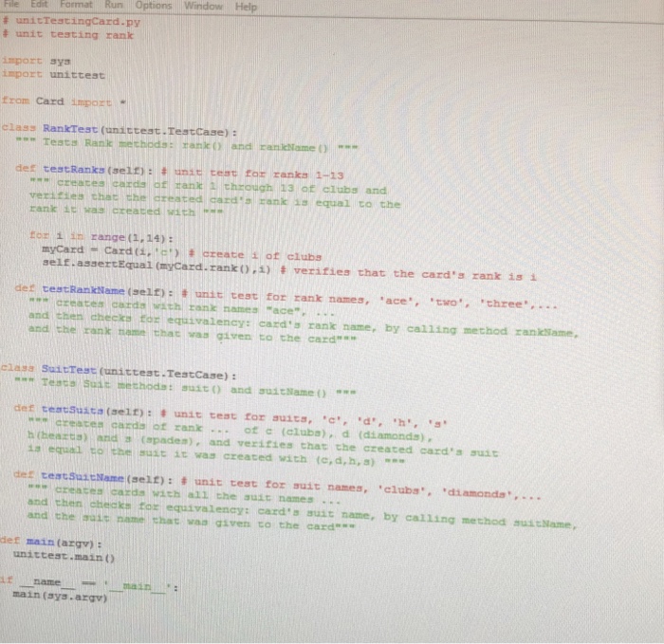Click line 'by calling method rankName,'

click(x=304, y=323)
